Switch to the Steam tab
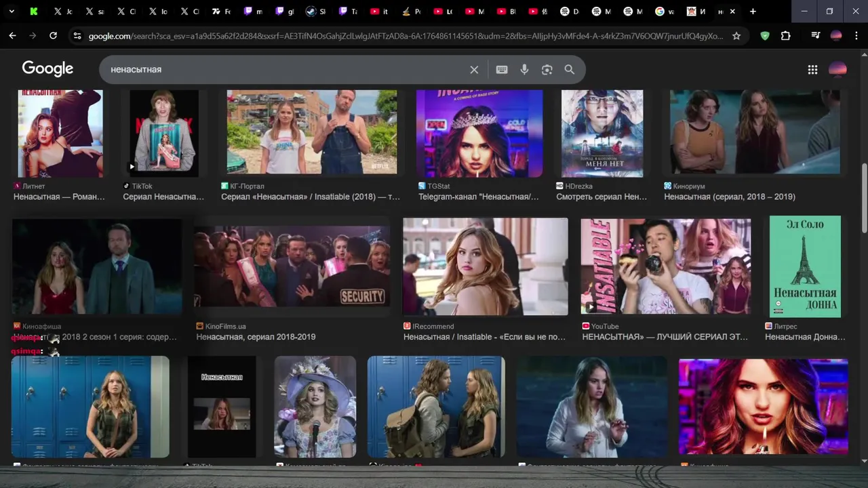Viewport: 868px width, 488px height. coord(316,12)
